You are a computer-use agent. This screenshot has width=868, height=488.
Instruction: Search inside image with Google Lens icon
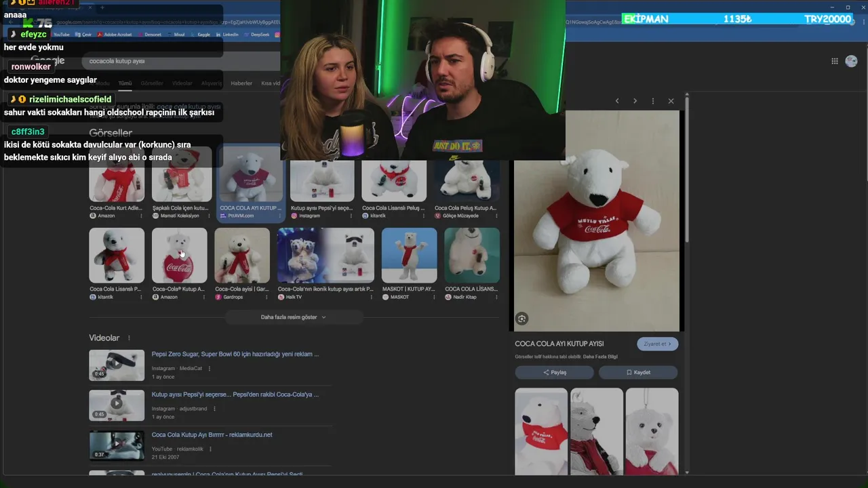coord(521,319)
